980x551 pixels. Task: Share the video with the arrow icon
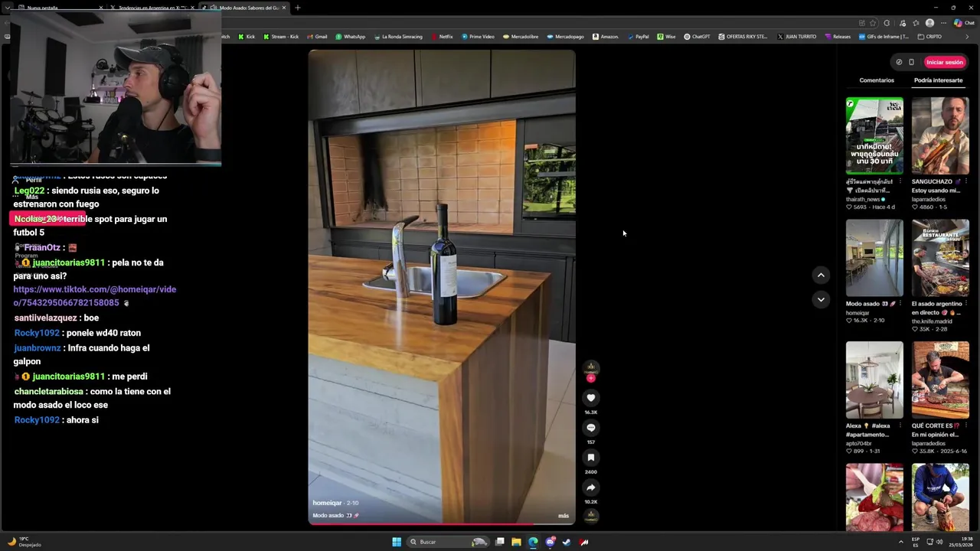590,487
